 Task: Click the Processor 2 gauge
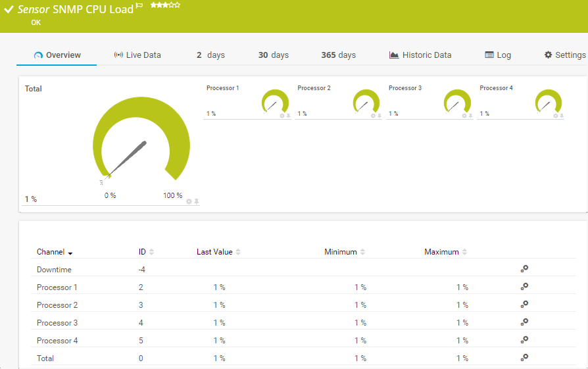point(366,103)
